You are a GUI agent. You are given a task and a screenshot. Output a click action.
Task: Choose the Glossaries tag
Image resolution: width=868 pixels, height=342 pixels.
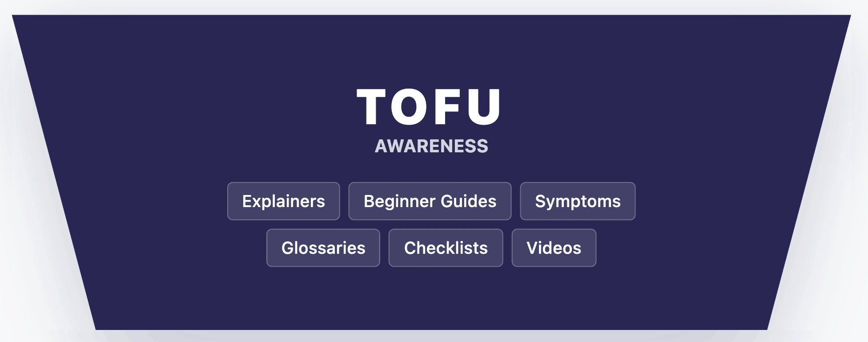pyautogui.click(x=323, y=248)
